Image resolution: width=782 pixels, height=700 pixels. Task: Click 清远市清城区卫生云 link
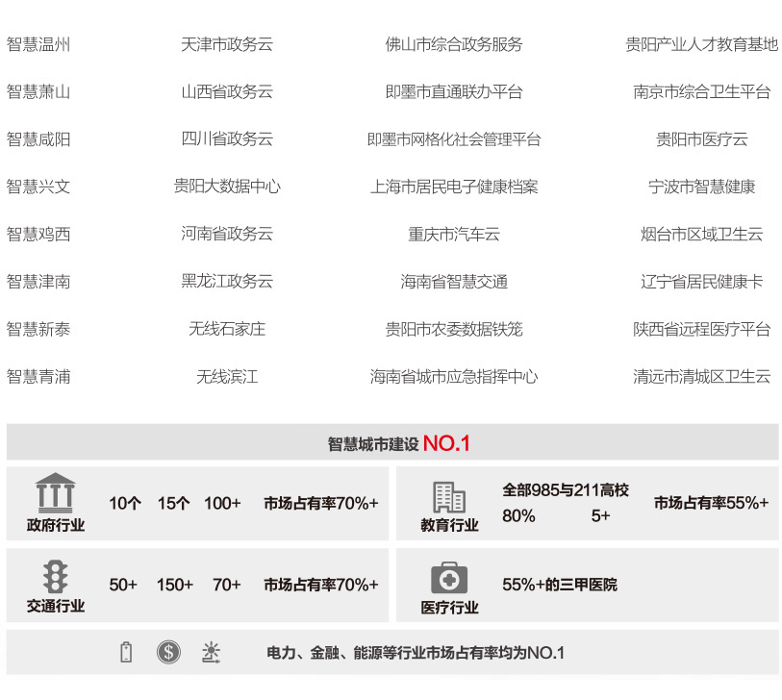tap(701, 376)
